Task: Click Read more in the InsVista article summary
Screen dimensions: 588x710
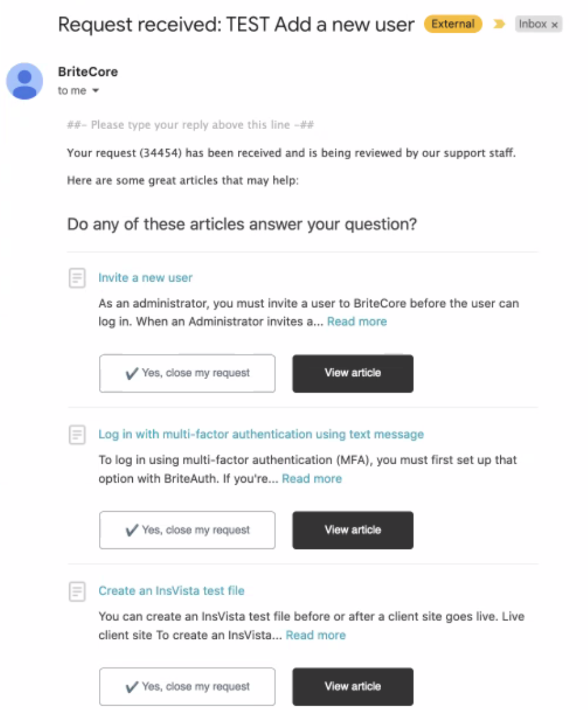Action: (x=316, y=635)
